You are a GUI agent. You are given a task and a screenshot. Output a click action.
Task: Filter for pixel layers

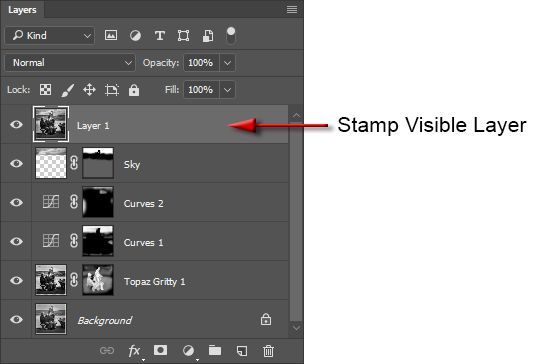pos(111,35)
